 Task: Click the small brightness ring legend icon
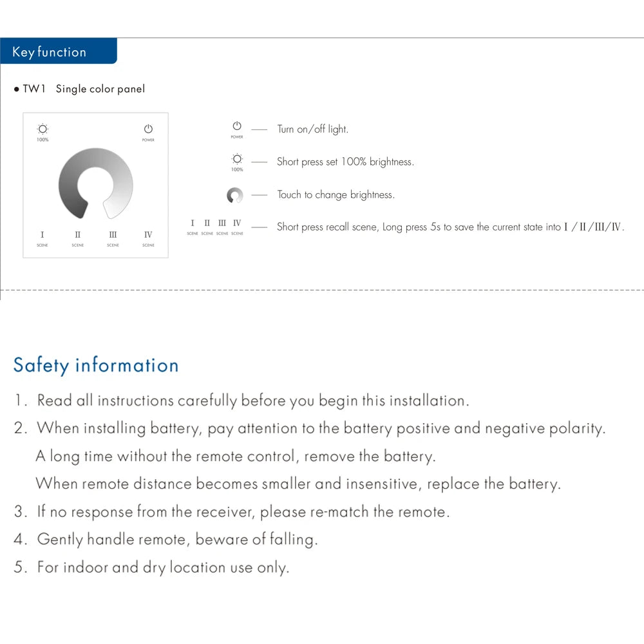click(x=235, y=195)
